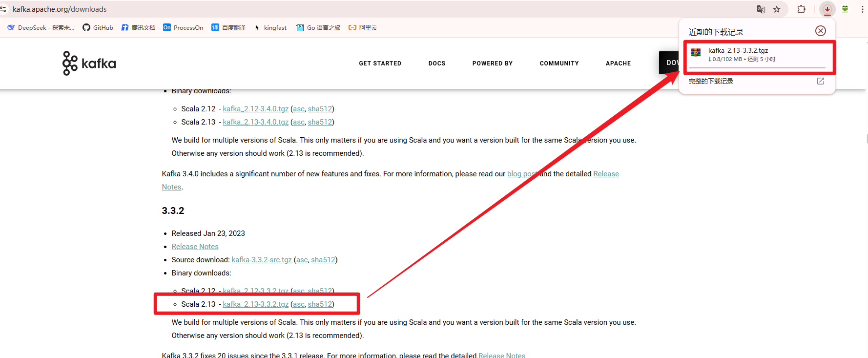
Task: Open the 阿里云 bookmark
Action: [x=363, y=28]
